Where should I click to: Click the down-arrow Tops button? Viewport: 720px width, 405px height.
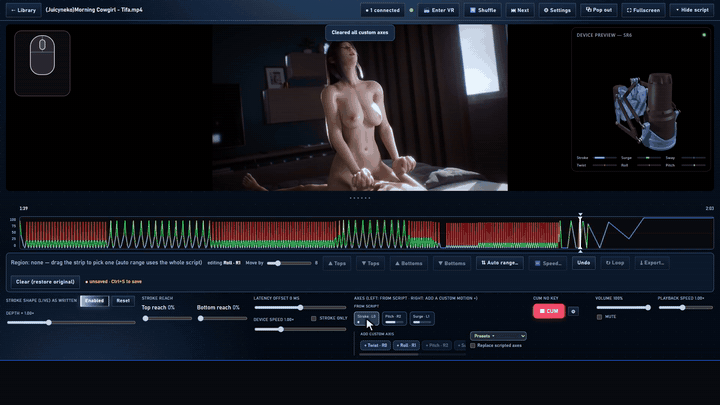click(370, 263)
